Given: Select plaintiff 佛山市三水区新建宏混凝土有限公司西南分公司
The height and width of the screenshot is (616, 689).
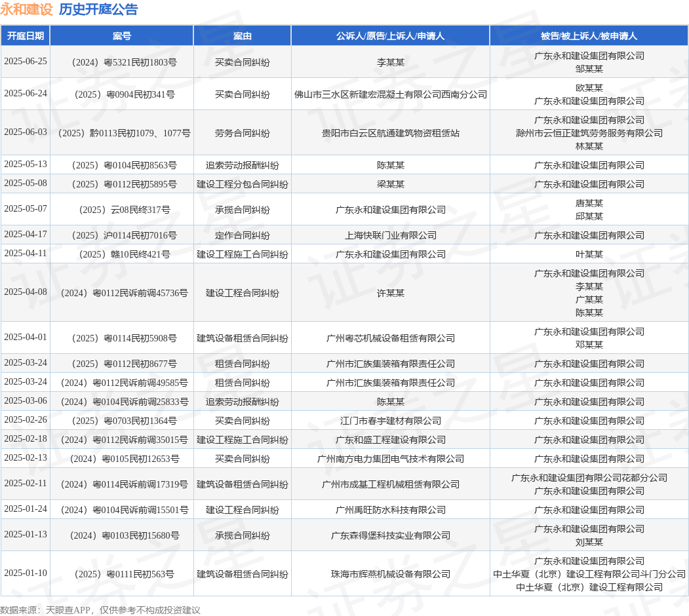Looking at the screenshot, I should tap(391, 94).
